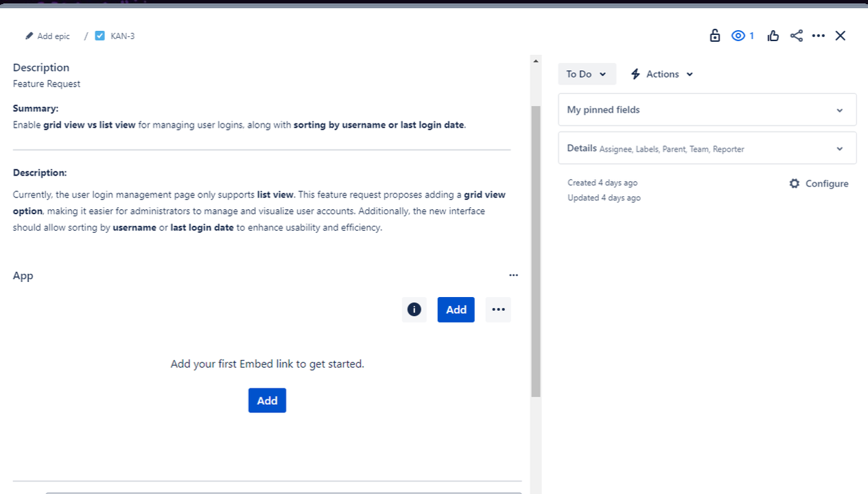This screenshot has height=494, width=868.
Task: Open the To Do status dropdown
Action: click(x=587, y=73)
